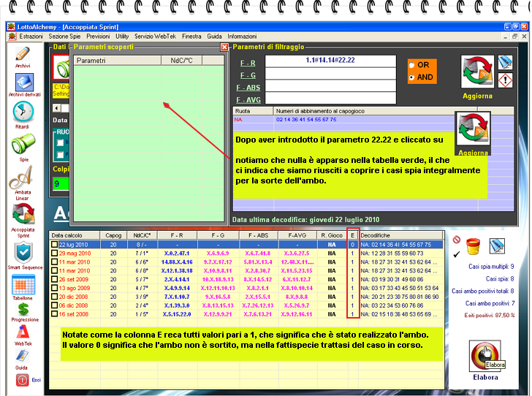Click the F - G filter label link
The height and width of the screenshot is (396, 532).
coord(248,75)
